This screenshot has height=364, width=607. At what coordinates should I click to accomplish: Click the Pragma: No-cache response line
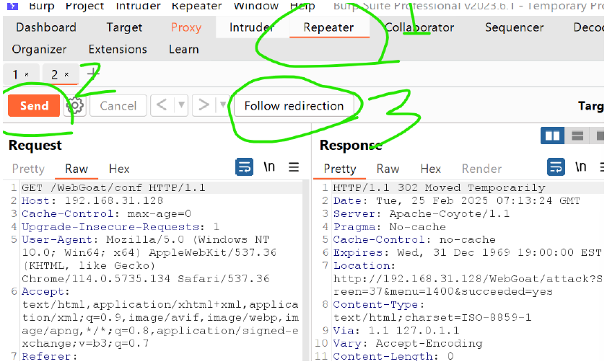390,227
